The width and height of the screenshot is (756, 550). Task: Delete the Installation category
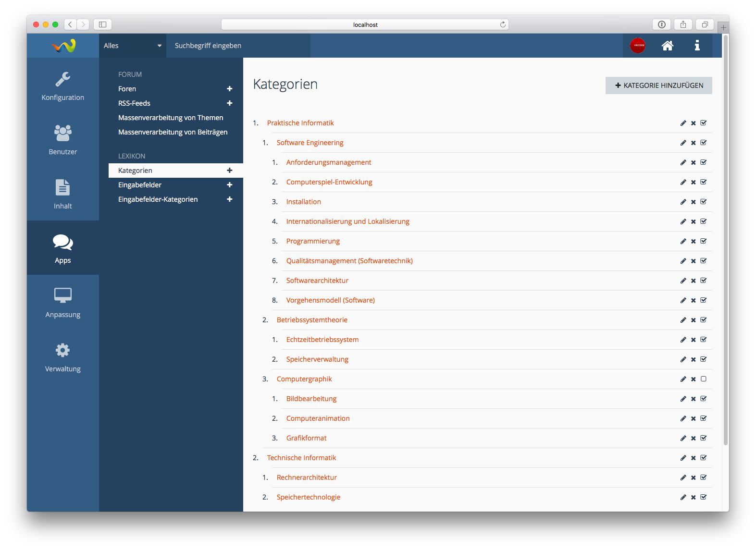[693, 202]
